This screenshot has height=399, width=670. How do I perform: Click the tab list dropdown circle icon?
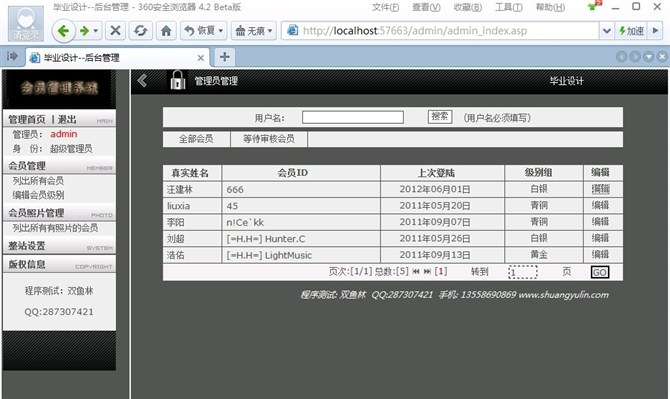pos(649,57)
